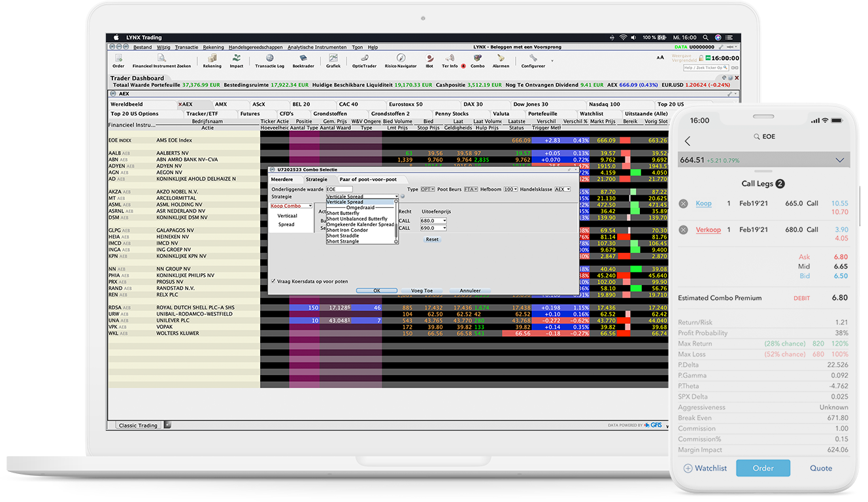Screen dimensions: 868x502
Task: Toggle Vraag Koersdata op voor poten checkbox
Action: click(273, 281)
